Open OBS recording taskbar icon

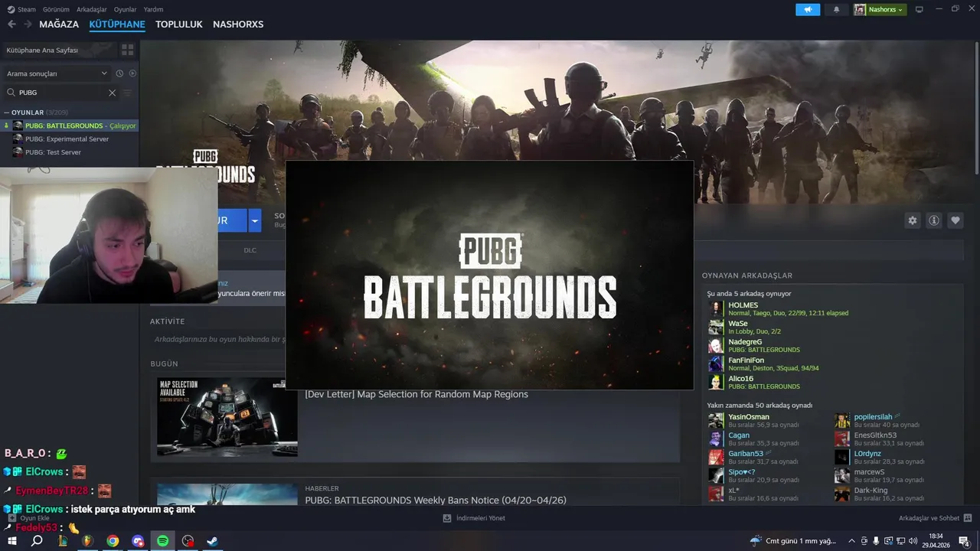coord(188,541)
